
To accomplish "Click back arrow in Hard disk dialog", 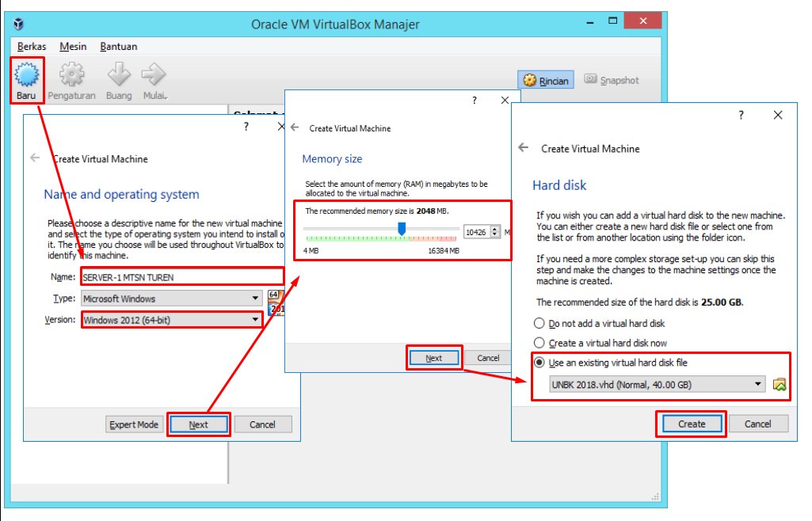I will pyautogui.click(x=524, y=148).
